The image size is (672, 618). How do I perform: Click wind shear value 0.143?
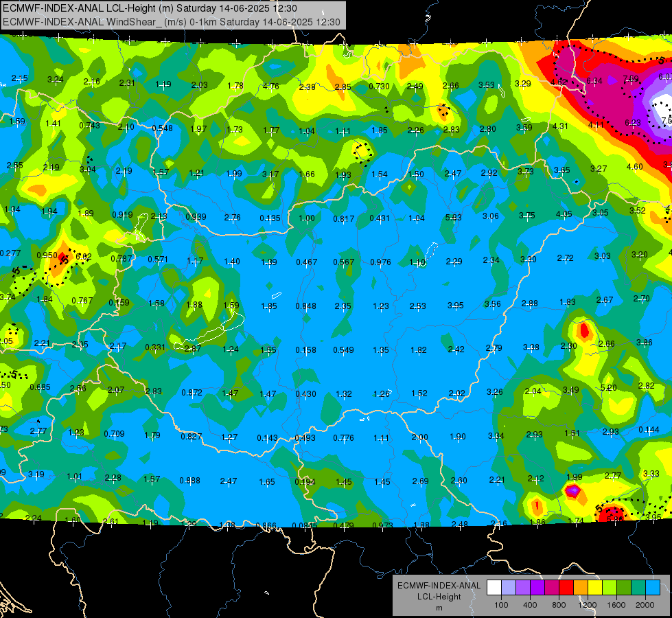pyautogui.click(x=268, y=438)
